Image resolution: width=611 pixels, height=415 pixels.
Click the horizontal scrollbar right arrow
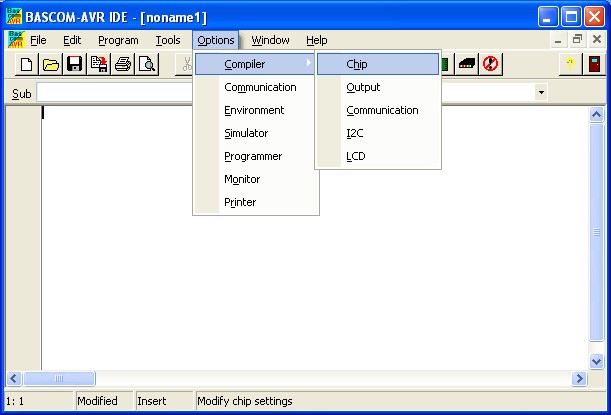click(x=579, y=378)
